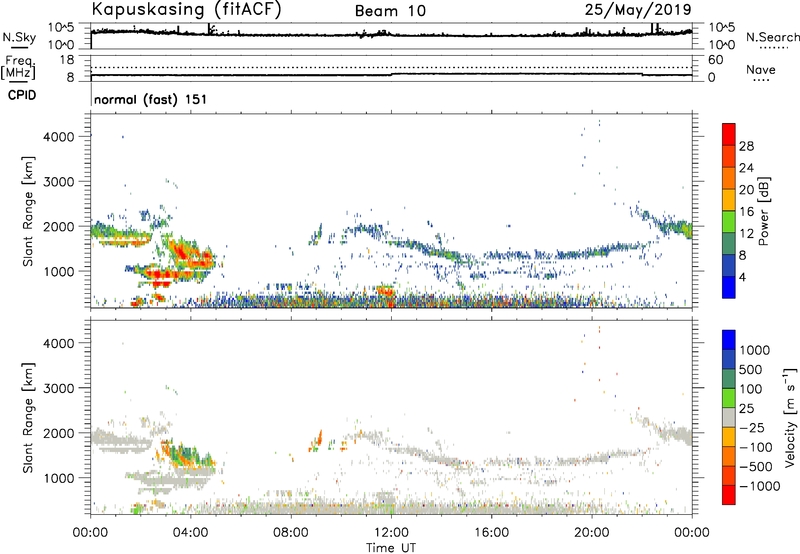800x554 pixels.
Task: Click 3000 tick in velocity panel
Action: 59,388
